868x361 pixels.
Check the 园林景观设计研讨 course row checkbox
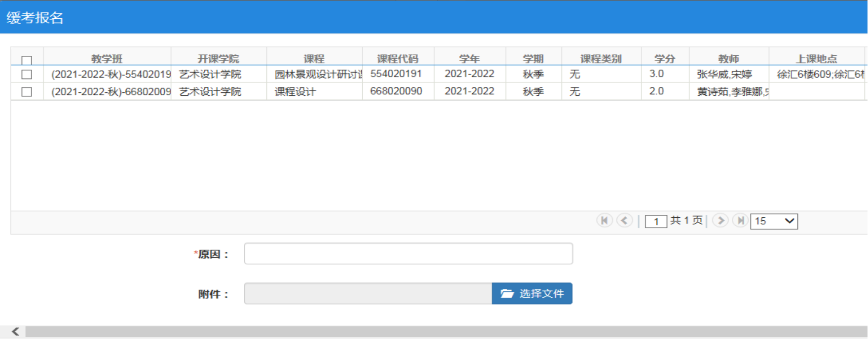pos(27,75)
